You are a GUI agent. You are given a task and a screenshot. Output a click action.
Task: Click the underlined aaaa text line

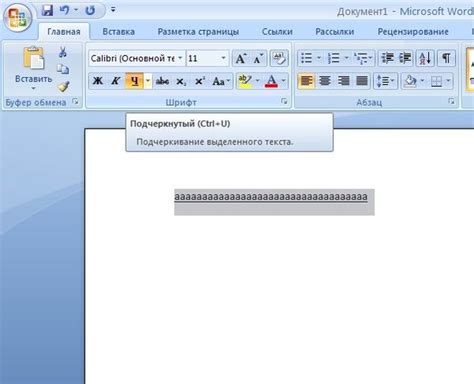point(271,197)
